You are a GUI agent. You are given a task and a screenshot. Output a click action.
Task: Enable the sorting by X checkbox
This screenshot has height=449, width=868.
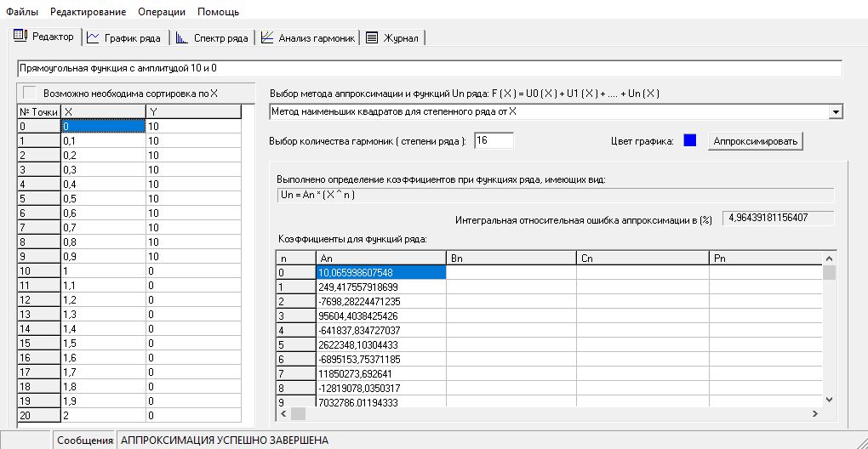(x=30, y=93)
